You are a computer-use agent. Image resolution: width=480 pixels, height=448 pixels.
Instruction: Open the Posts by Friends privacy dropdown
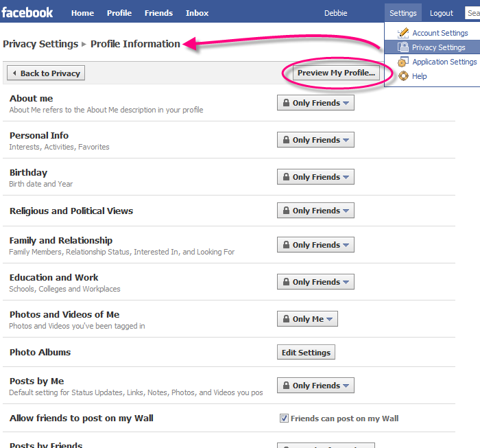click(326, 445)
